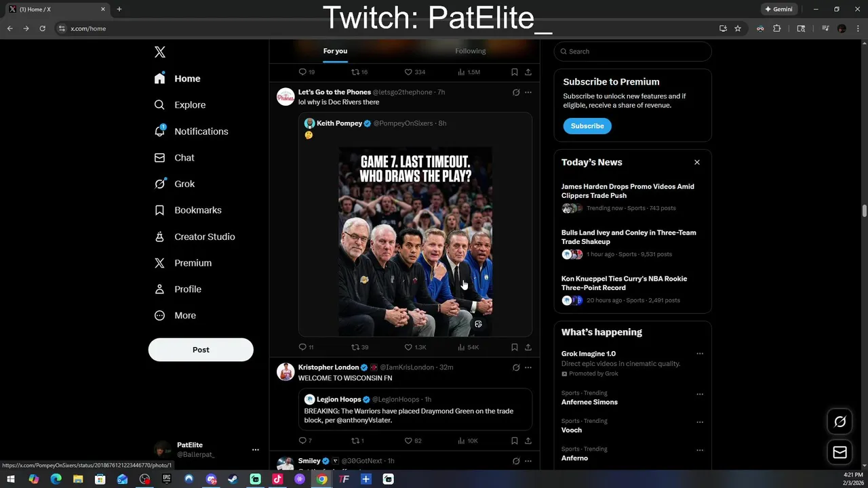Open Keith Pompey's quoted profile name
This screenshot has height=488, width=868.
339,123
